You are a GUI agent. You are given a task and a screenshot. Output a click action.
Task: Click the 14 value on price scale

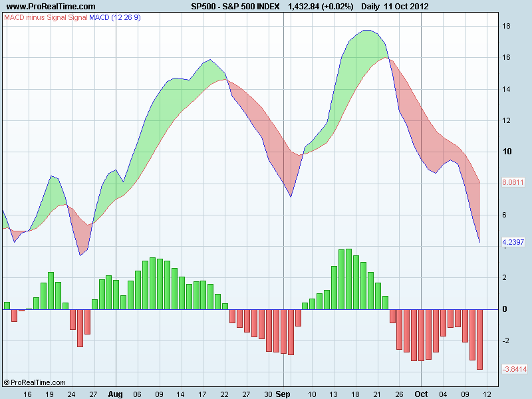pos(506,89)
